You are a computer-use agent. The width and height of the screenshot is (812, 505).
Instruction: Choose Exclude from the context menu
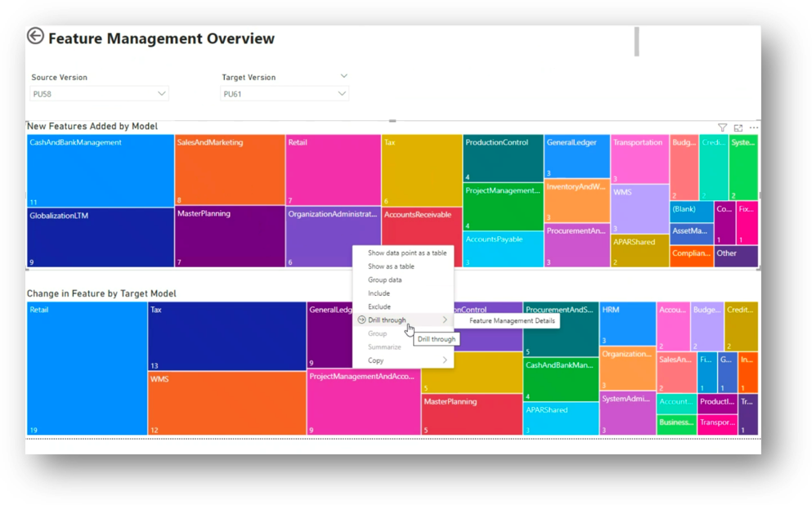coord(379,306)
